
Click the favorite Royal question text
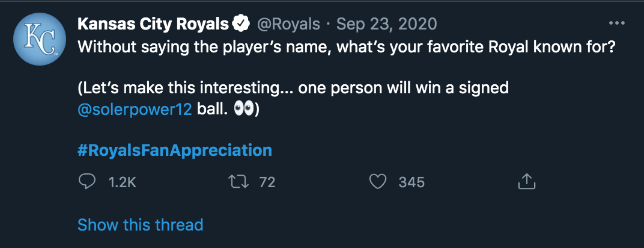[x=345, y=47]
